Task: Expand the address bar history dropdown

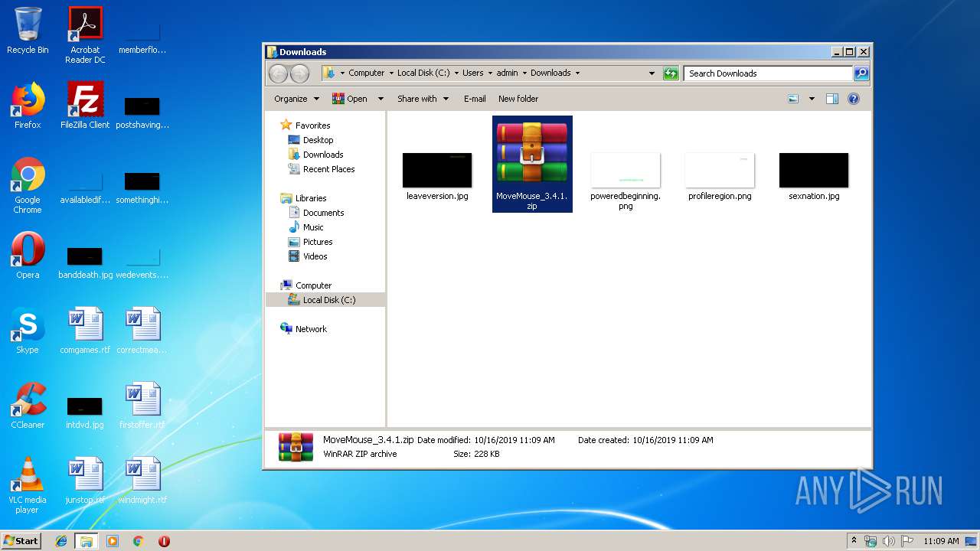Action: tap(652, 73)
